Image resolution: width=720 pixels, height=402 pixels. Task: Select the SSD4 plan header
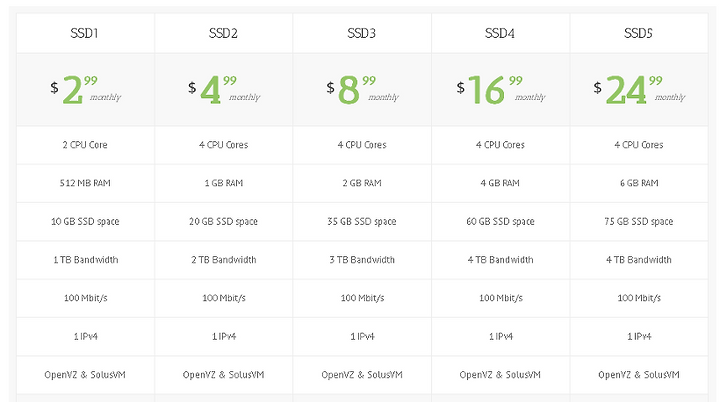pyautogui.click(x=500, y=33)
